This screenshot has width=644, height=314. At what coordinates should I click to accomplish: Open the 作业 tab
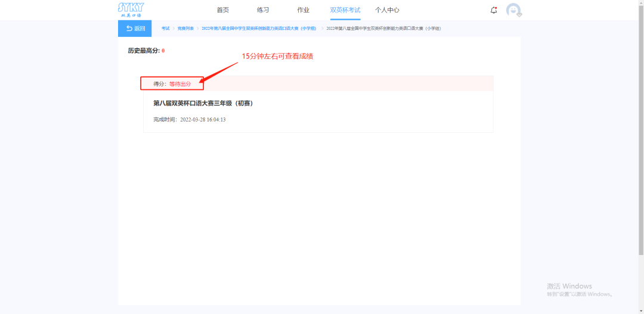click(x=303, y=10)
